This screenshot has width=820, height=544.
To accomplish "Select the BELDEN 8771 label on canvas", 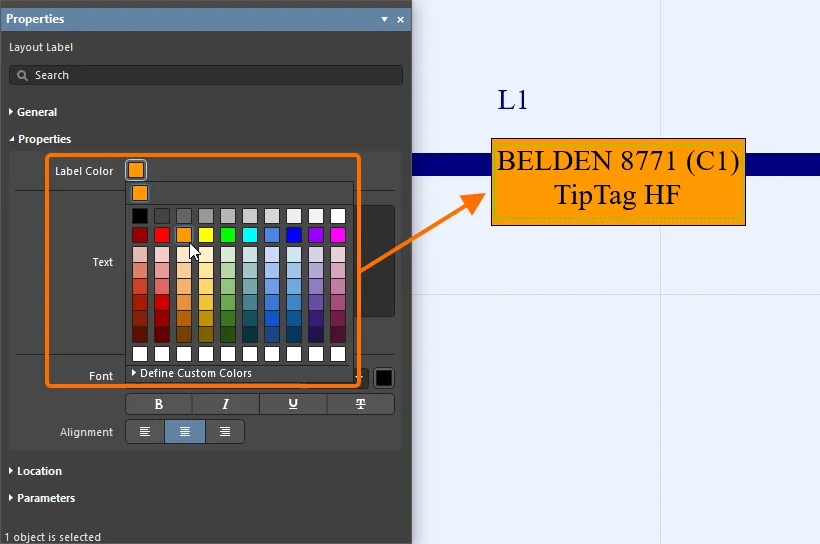I will [618, 182].
